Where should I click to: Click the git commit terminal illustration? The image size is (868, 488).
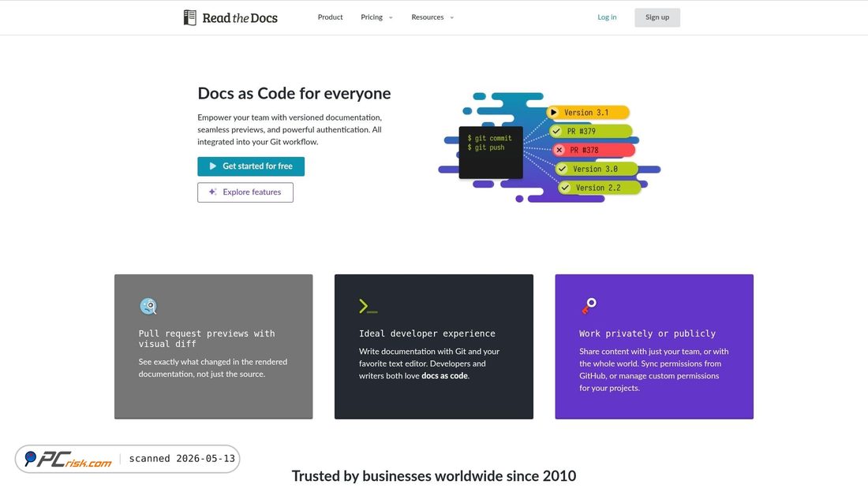(x=491, y=152)
